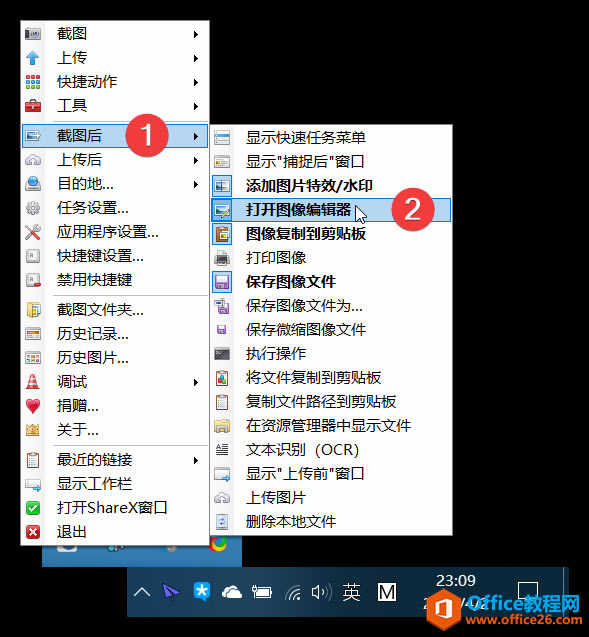
Task: Select 复制文件路径到剪贴板 menu entry
Action: coord(331,402)
